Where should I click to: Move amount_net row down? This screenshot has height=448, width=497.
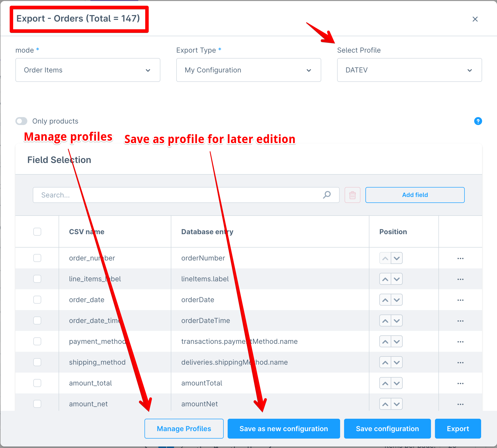tap(397, 404)
